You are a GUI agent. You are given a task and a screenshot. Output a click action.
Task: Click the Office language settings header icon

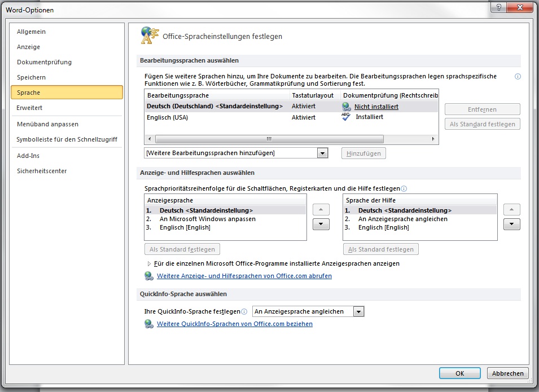150,36
